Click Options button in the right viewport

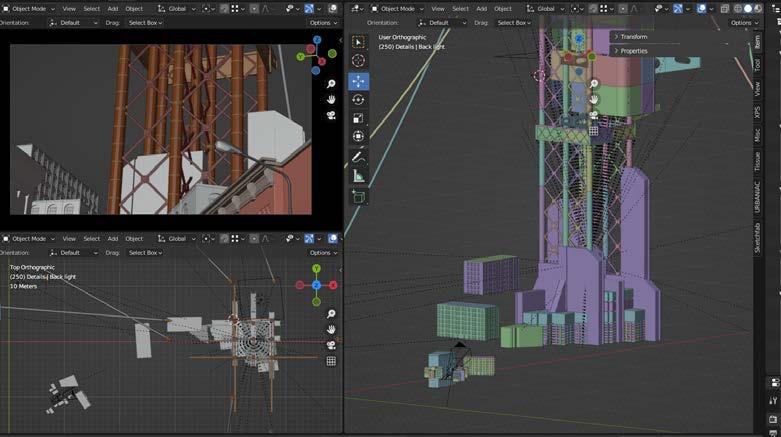(743, 22)
